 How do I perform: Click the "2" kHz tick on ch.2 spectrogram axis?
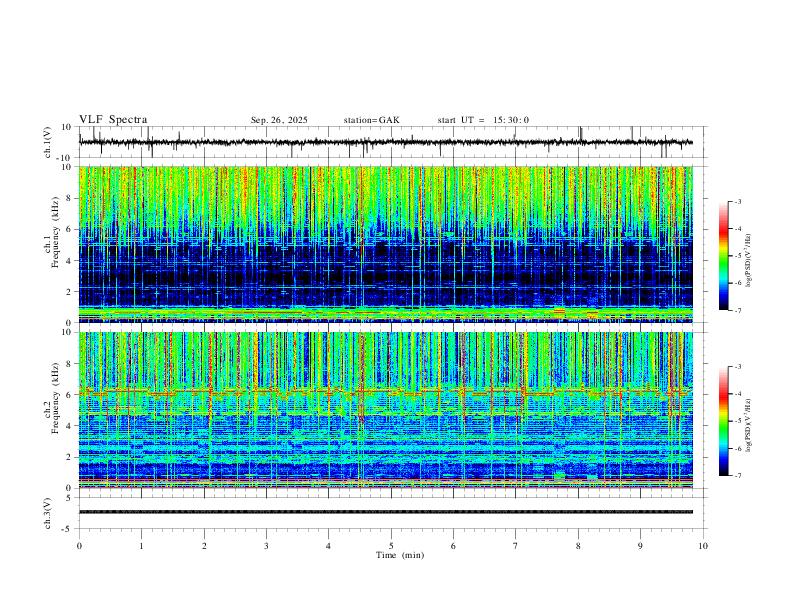[70, 457]
